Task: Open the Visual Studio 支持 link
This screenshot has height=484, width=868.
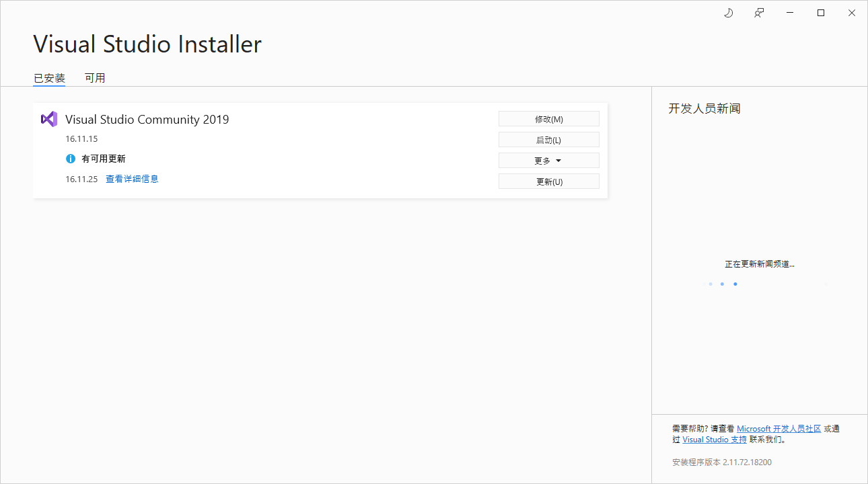Action: coord(714,440)
